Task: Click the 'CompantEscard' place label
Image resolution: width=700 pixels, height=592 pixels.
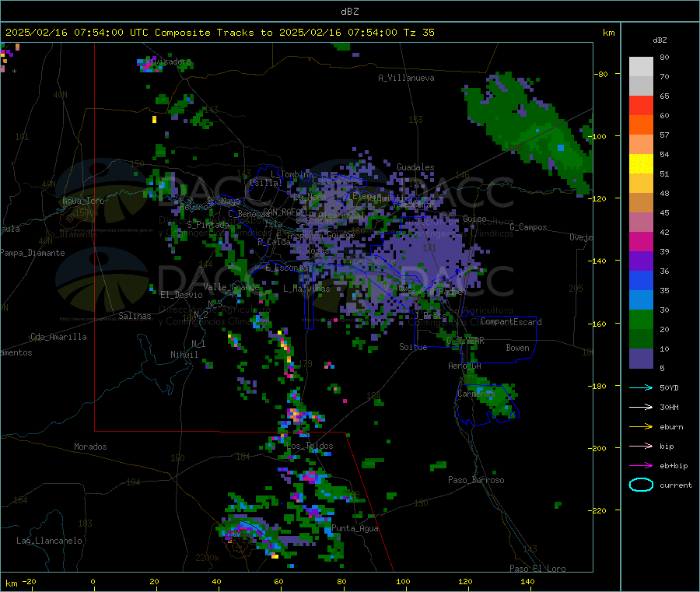Action: coord(511,321)
